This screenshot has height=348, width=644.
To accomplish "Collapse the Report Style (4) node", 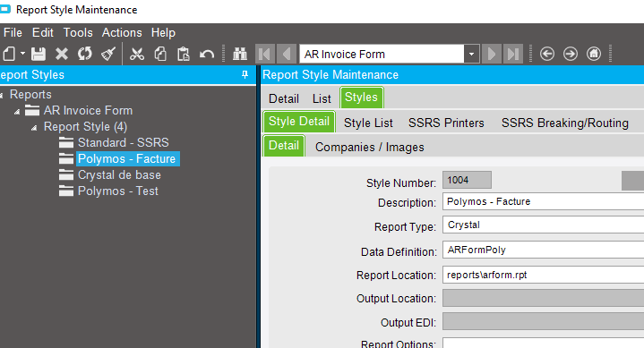I will [x=34, y=128].
